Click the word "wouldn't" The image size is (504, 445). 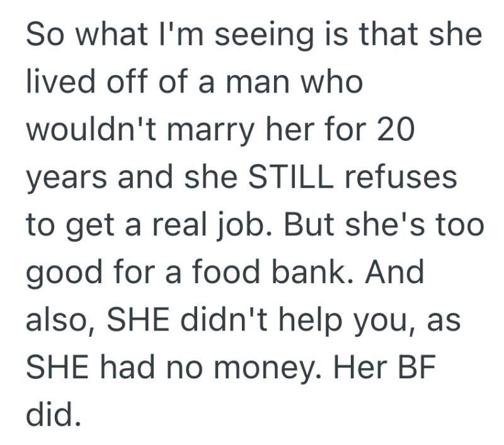tap(88, 130)
